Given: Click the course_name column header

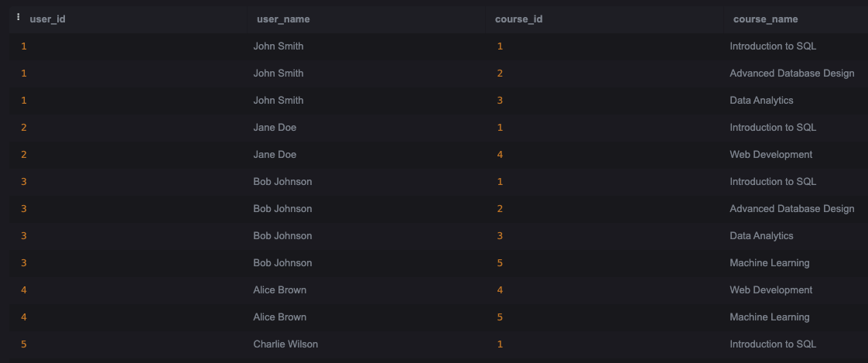Looking at the screenshot, I should [765, 19].
